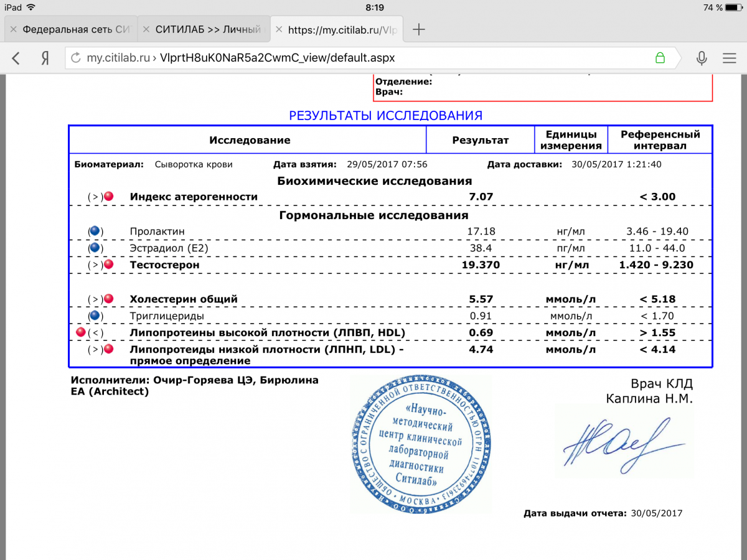Close the Федеральная сеть tab

(x=14, y=29)
